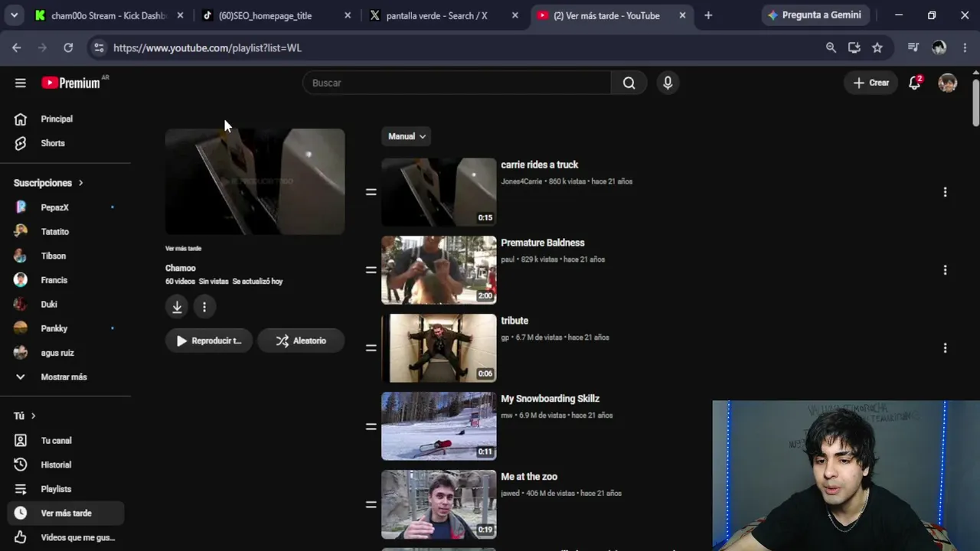Open the agus ruiz subscription channel
Screen dimensions: 980x551
65,353
